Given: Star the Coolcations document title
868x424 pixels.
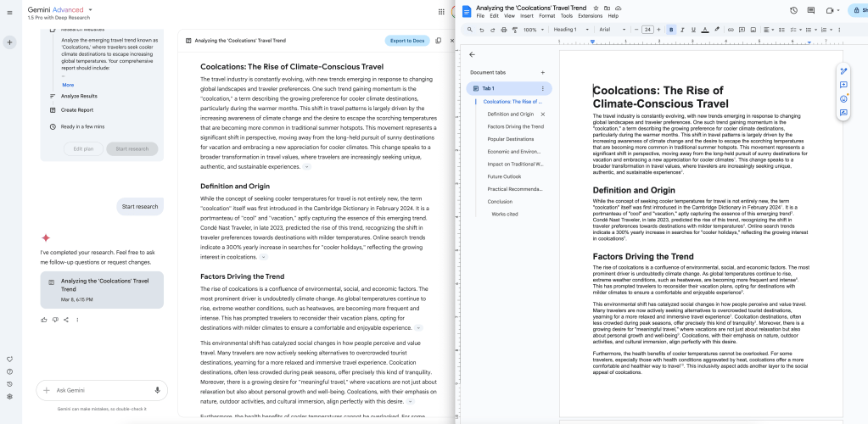Looking at the screenshot, I should pos(596,8).
